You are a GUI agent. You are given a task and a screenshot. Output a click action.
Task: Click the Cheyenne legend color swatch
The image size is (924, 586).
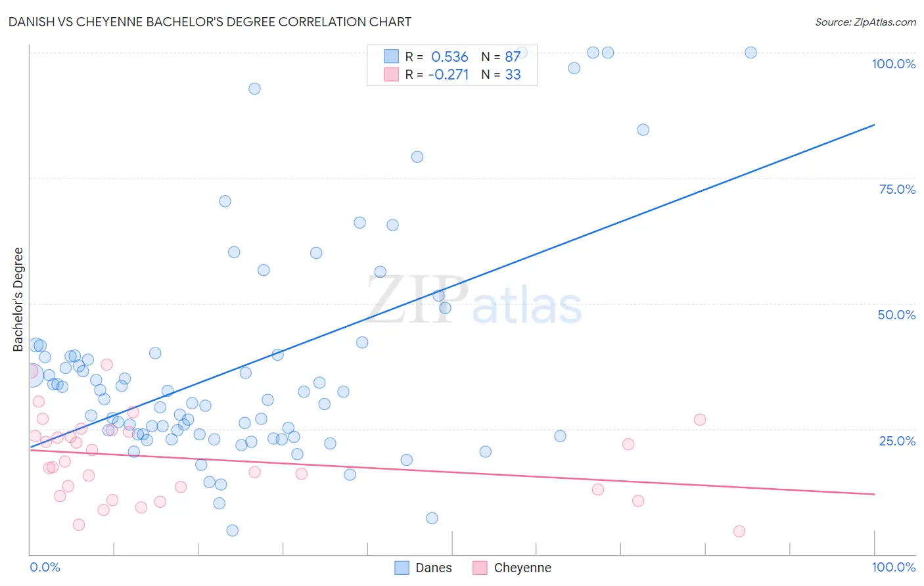(480, 568)
